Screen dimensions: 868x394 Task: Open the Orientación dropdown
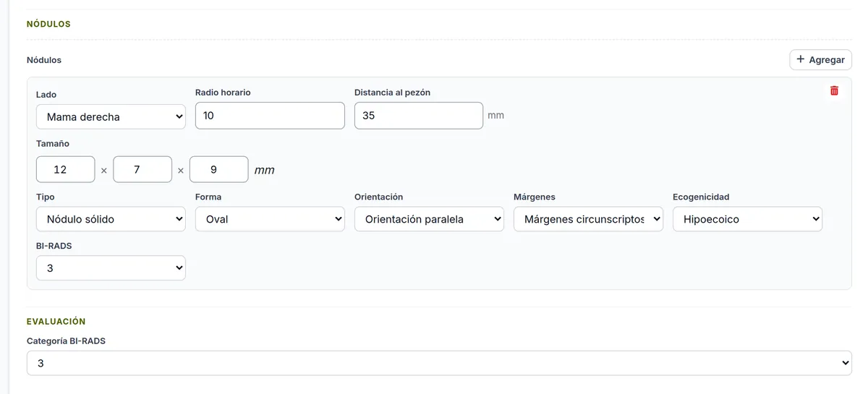(429, 219)
